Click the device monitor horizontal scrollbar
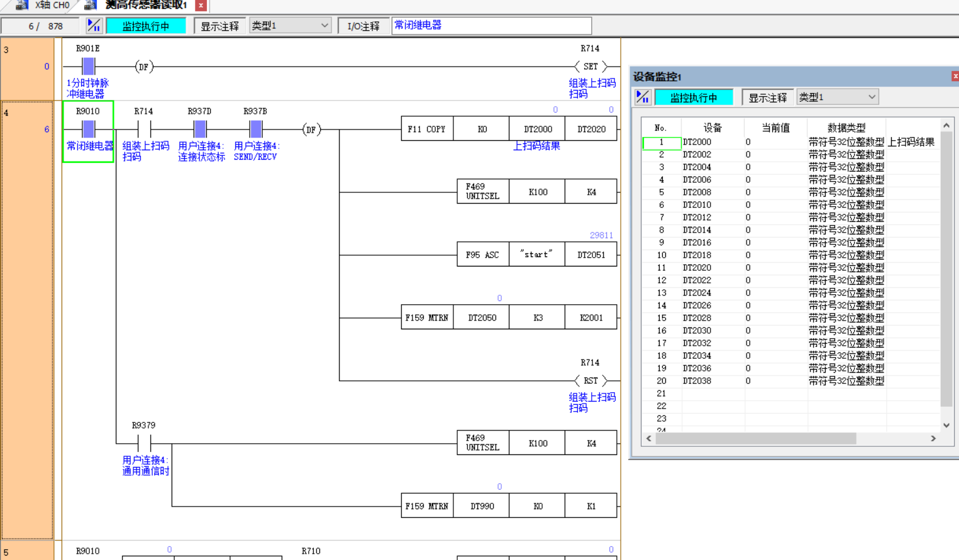 coord(755,439)
